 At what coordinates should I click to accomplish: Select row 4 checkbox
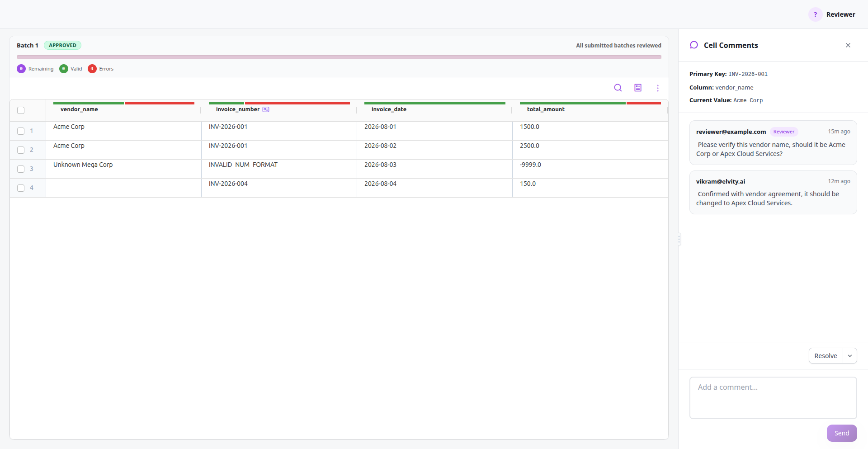(21, 188)
